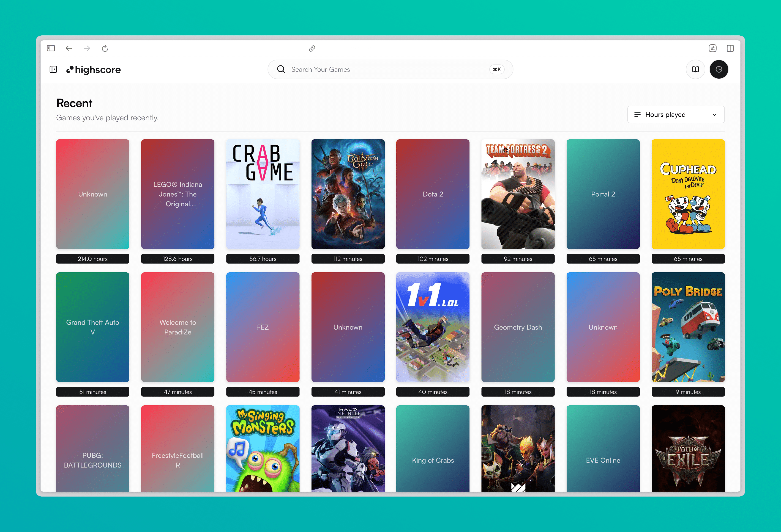This screenshot has width=781, height=532.
Task: Open the FEZ card
Action: coord(263,327)
